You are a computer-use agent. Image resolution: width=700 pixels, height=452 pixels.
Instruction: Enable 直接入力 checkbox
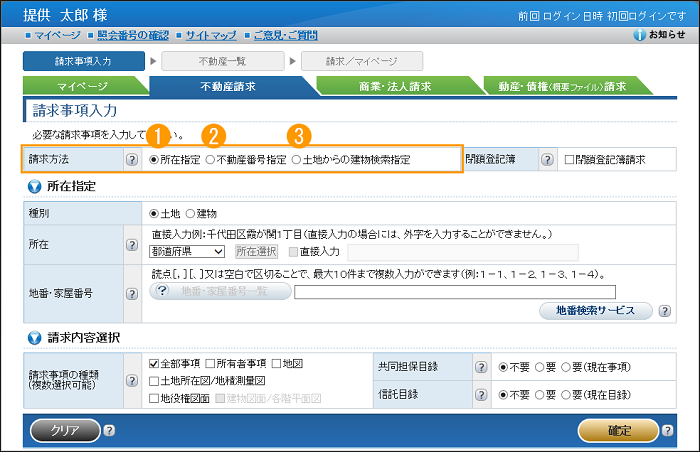point(293,252)
